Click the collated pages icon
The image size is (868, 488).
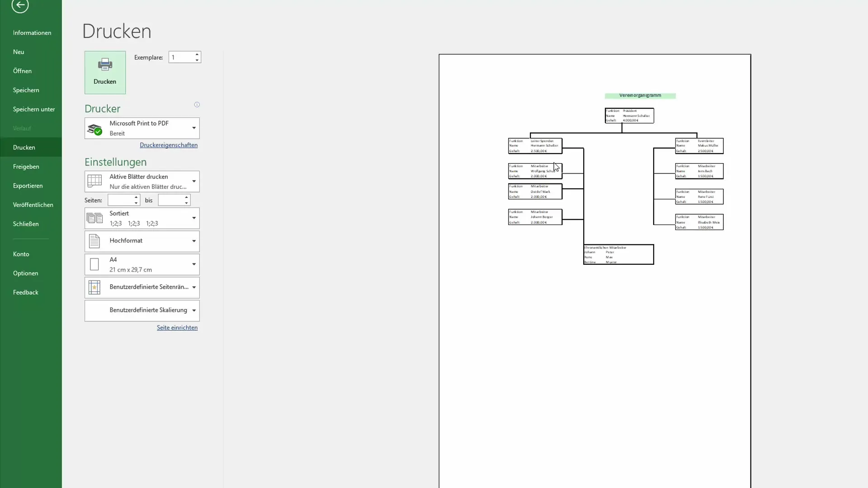(94, 218)
